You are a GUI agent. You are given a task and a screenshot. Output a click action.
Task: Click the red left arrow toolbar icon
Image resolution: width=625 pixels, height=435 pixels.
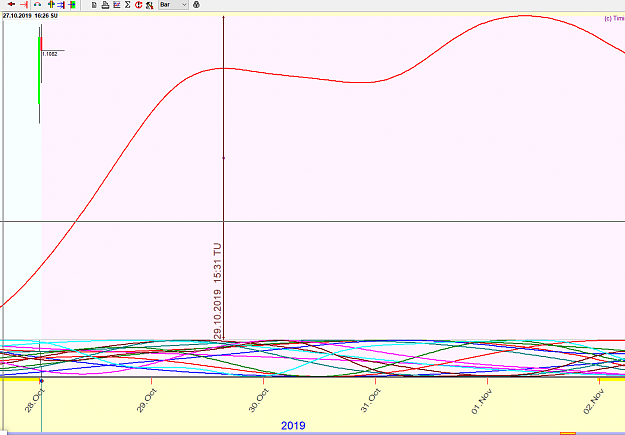pos(12,5)
